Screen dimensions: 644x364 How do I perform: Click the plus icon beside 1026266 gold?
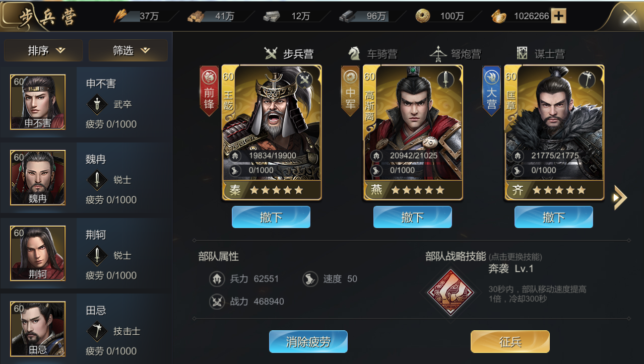point(558,16)
